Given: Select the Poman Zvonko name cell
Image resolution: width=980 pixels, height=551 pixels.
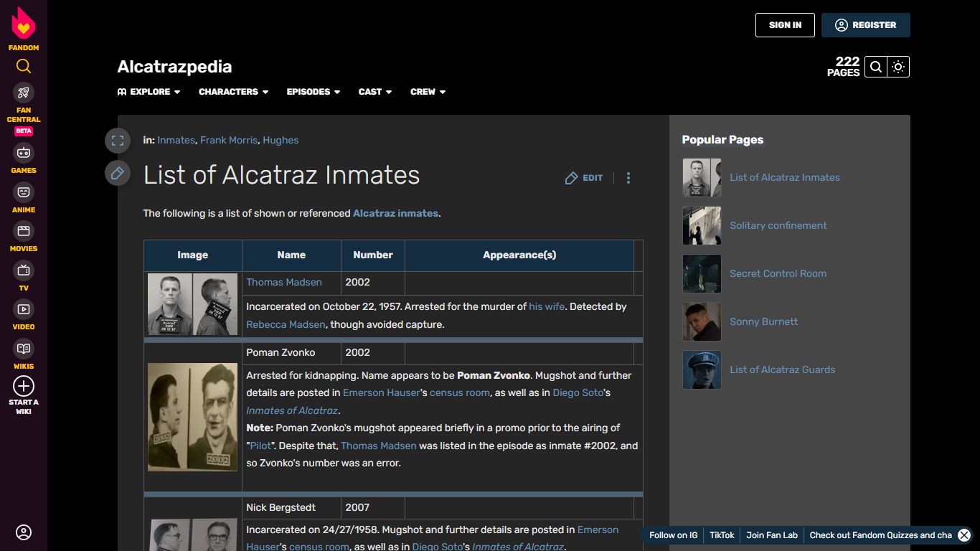Looking at the screenshot, I should (291, 353).
